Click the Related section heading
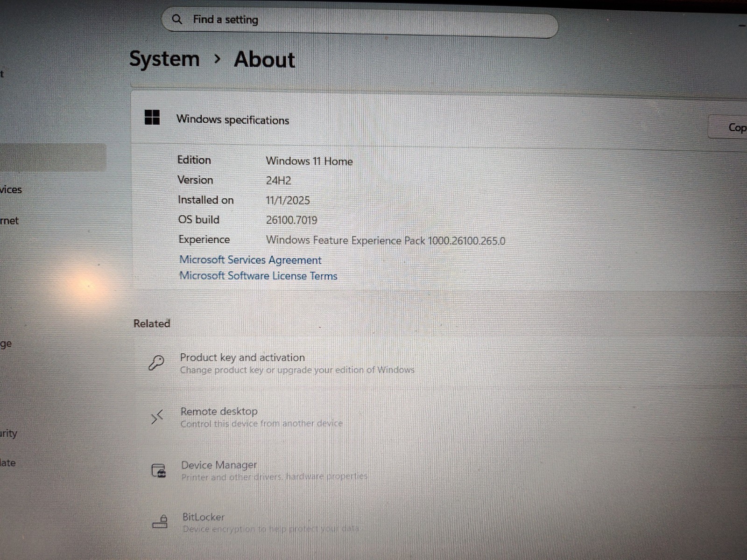This screenshot has width=747, height=560. click(152, 323)
